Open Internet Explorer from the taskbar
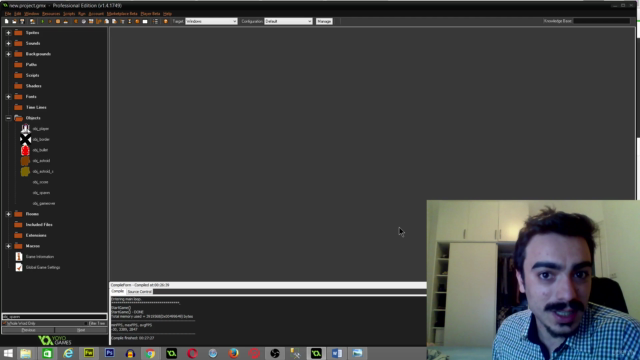Image resolution: width=640 pixels, height=360 pixels. [68, 353]
